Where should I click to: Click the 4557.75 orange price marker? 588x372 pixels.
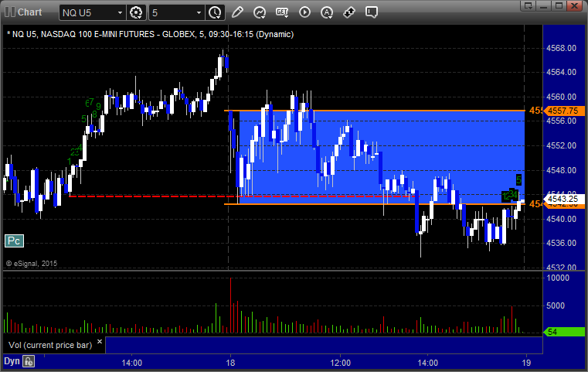(x=563, y=111)
